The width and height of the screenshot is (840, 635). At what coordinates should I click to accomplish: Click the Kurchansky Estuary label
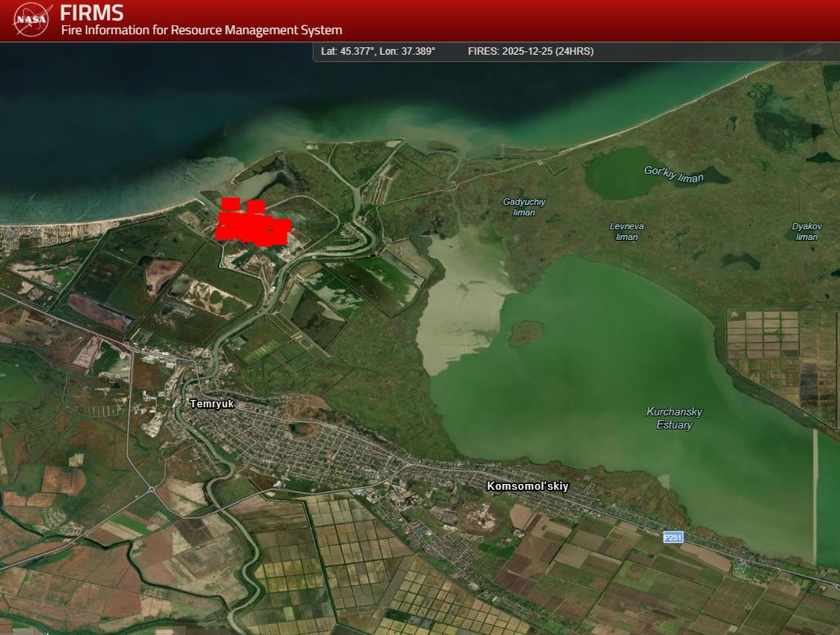point(673,418)
